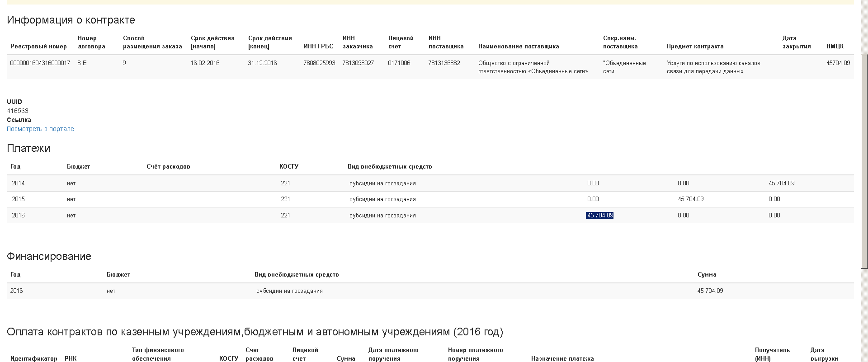Click the 'ИНН ГРБС' value 7808025993
Image resolution: width=868 pixels, height=362 pixels.
319,63
